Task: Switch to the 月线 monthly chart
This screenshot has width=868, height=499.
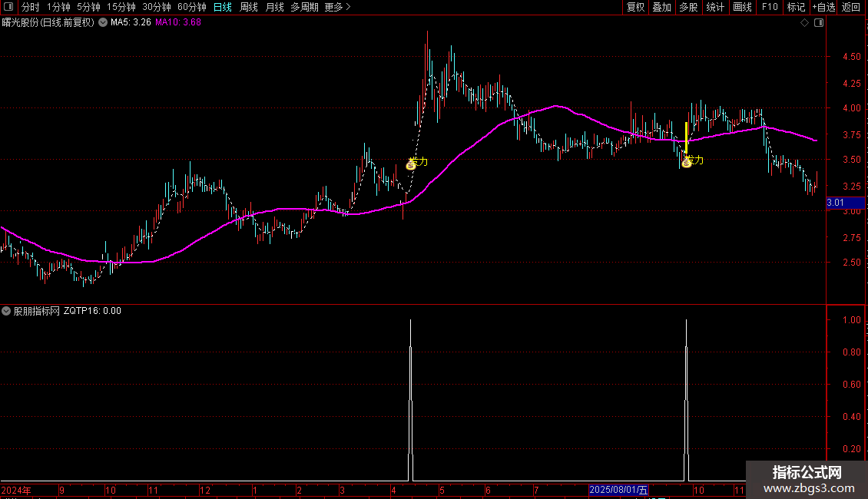Action: [x=274, y=7]
